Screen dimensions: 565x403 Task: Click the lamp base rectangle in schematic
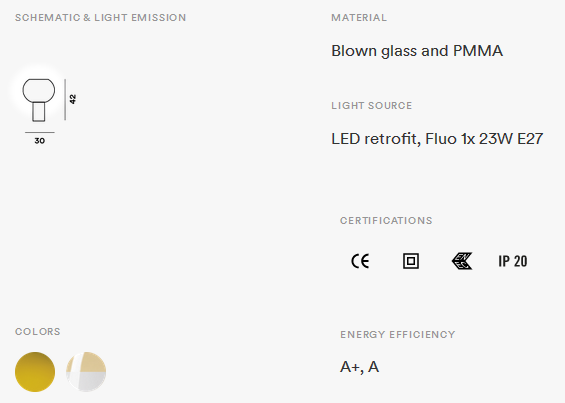coord(39,112)
